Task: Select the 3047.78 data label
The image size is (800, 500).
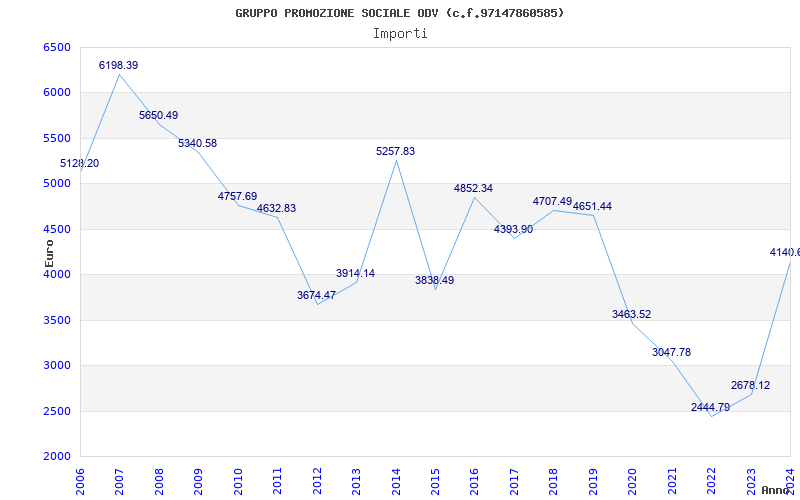Action: coord(671,353)
